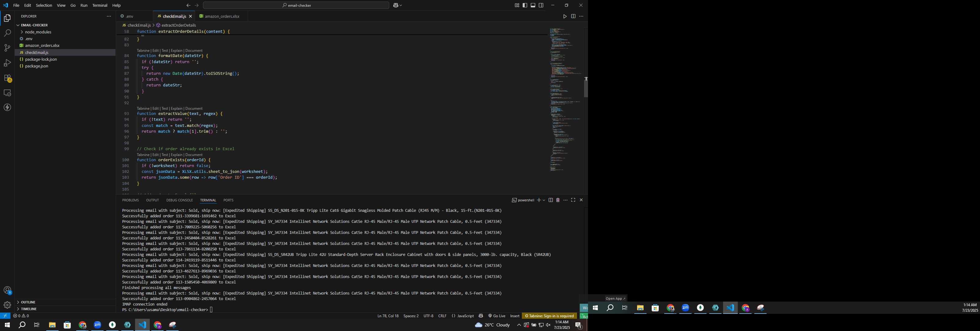This screenshot has width=980, height=331.
Task: Click the Copilot icon in title bar
Action: pyautogui.click(x=396, y=5)
